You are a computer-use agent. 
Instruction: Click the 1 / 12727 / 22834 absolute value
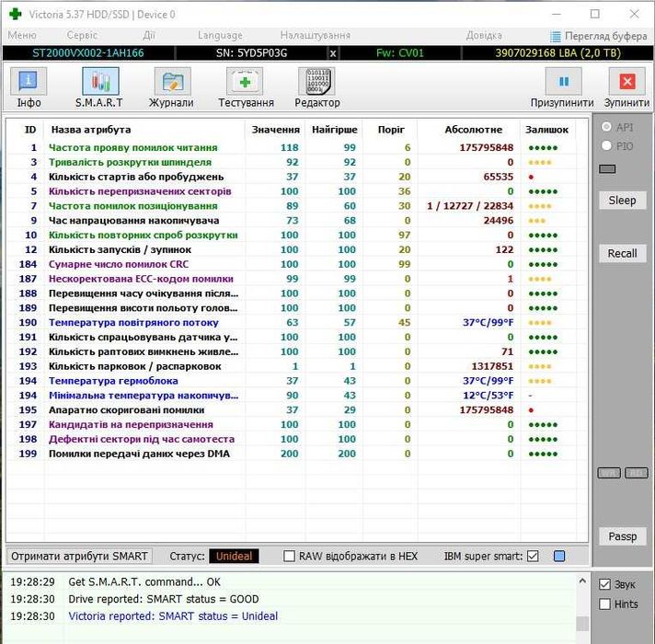click(470, 206)
